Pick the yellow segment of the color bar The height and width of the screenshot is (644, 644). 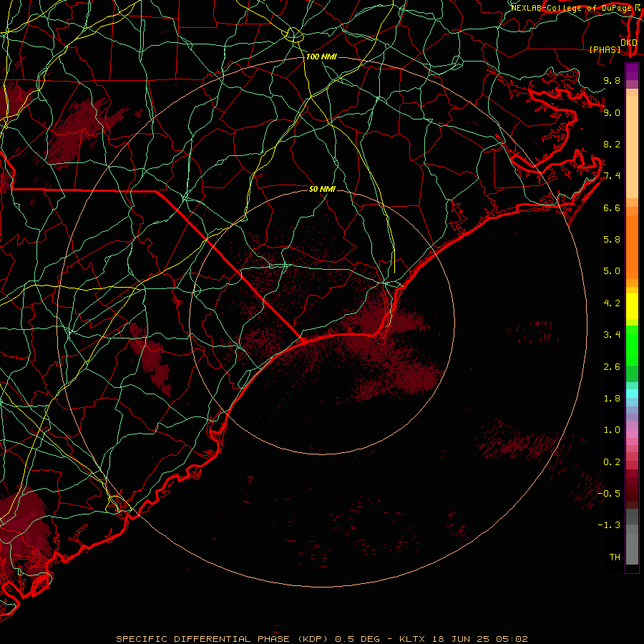(x=632, y=306)
